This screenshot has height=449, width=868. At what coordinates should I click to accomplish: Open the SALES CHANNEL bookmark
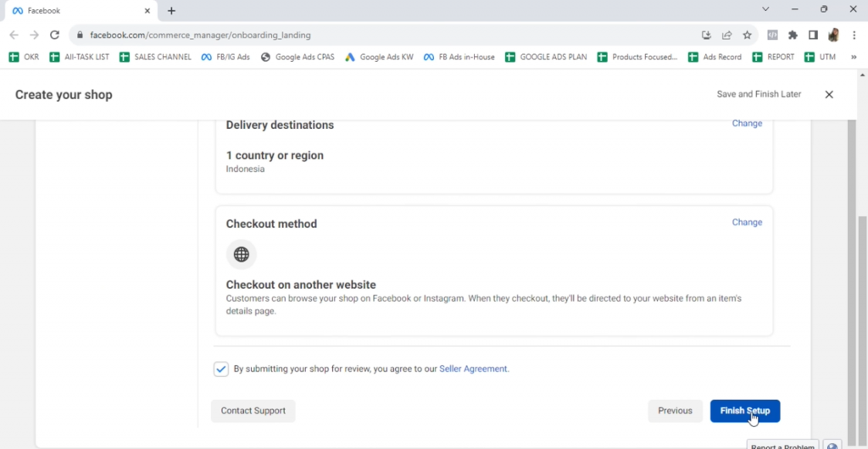pos(155,57)
